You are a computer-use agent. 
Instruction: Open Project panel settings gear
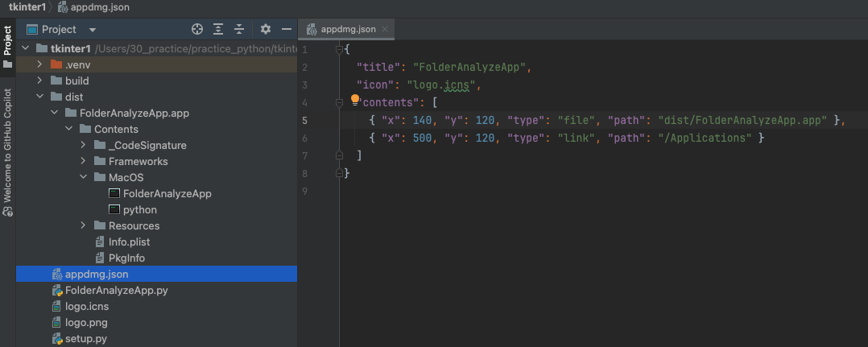coord(266,29)
